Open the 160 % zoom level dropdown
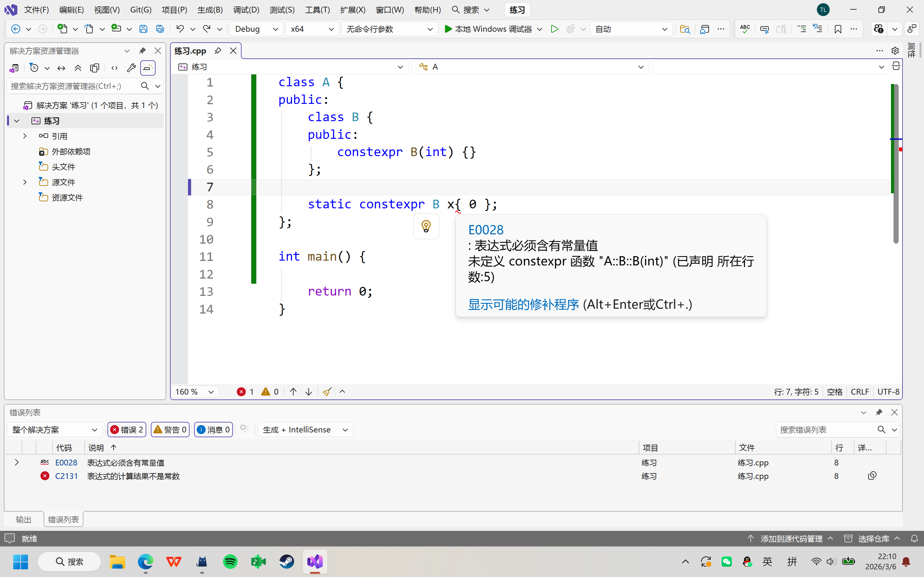The image size is (924, 577). pyautogui.click(x=194, y=391)
